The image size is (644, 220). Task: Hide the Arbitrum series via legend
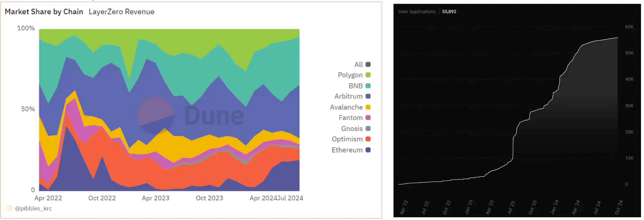(x=368, y=96)
